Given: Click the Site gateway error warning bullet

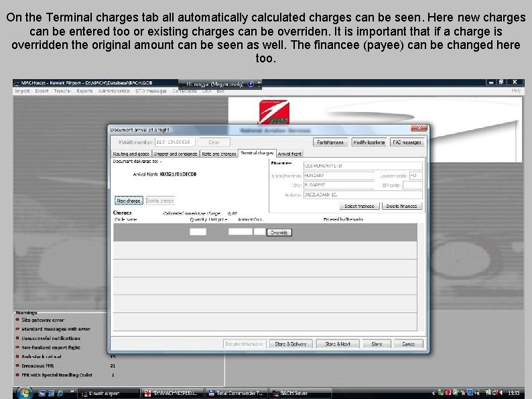Looking at the screenshot, I should (x=17, y=320).
